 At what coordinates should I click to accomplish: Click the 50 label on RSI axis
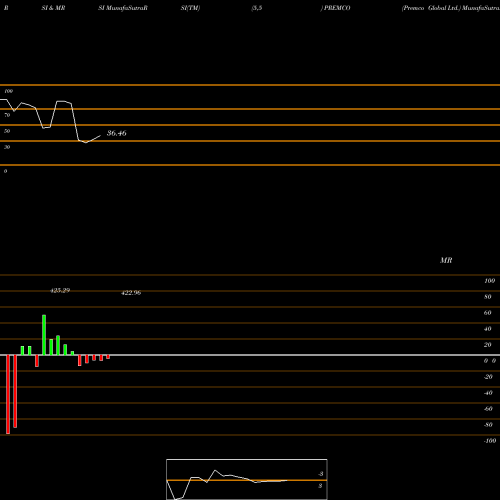7,131
